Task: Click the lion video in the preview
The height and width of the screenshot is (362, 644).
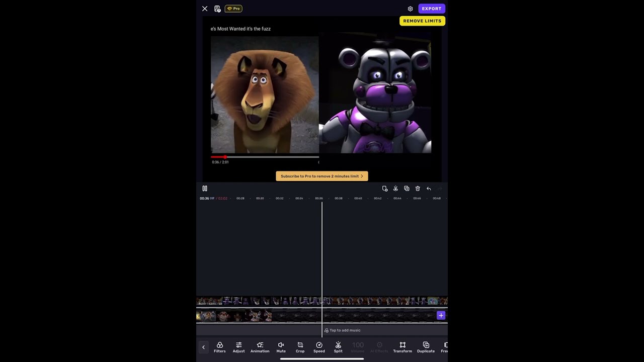Action: (x=265, y=95)
